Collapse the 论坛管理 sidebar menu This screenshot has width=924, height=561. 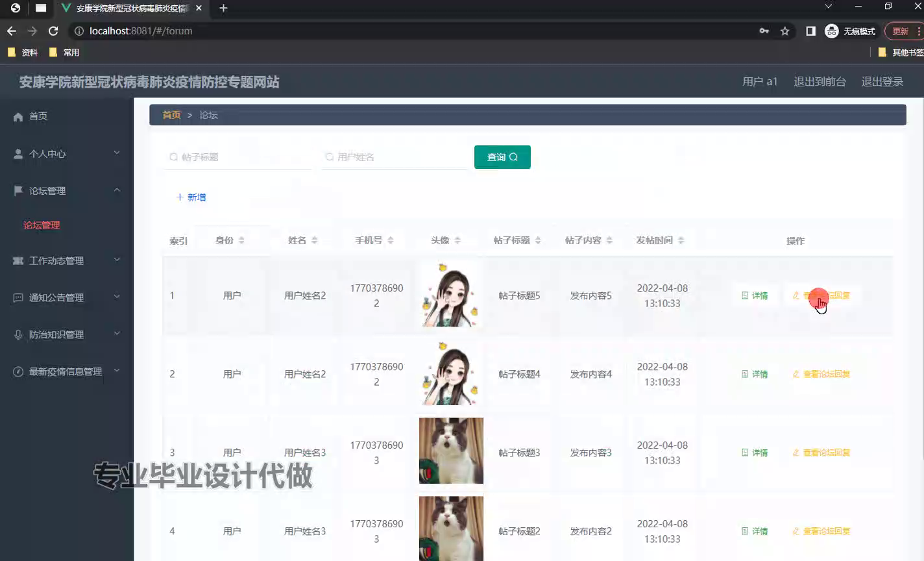pyautogui.click(x=67, y=190)
